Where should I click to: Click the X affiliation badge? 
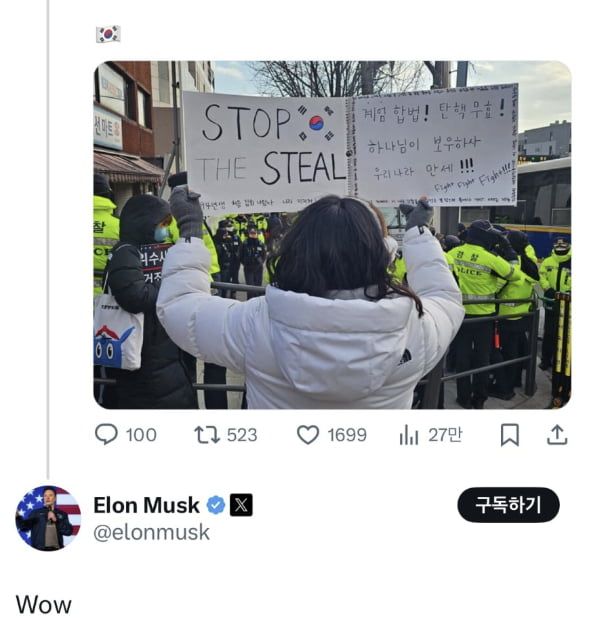tap(241, 505)
